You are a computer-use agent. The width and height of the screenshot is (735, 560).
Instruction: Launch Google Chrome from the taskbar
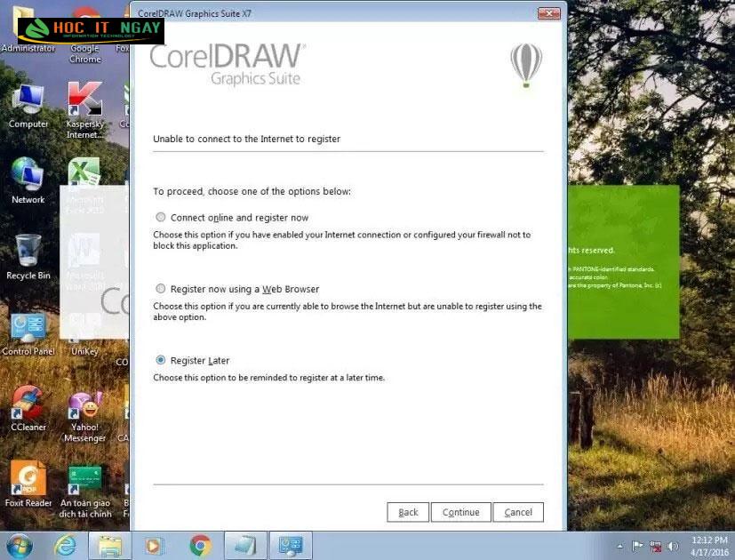201,547
